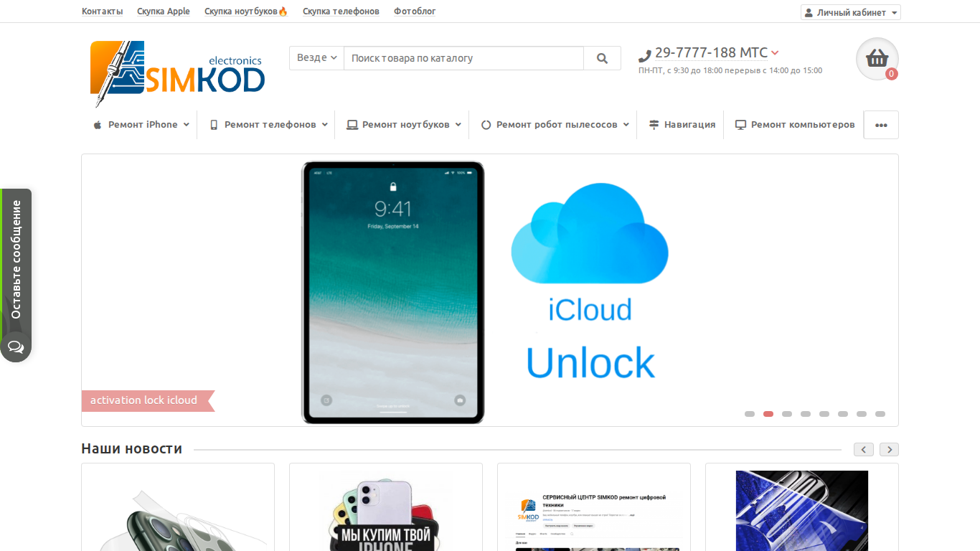The height and width of the screenshot is (551, 980).
Task: Click the SIMKOD electronics logo
Action: pyautogui.click(x=177, y=74)
